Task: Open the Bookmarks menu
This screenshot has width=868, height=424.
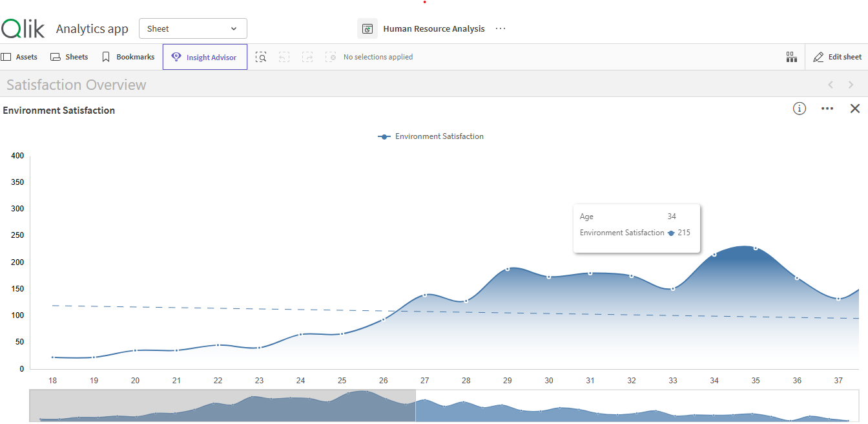Action: pos(129,57)
